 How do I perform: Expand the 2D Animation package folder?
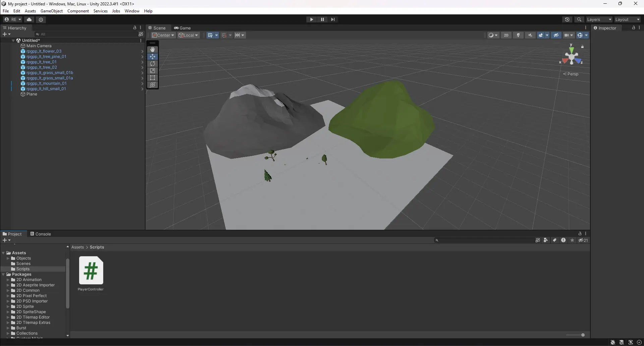click(x=8, y=280)
